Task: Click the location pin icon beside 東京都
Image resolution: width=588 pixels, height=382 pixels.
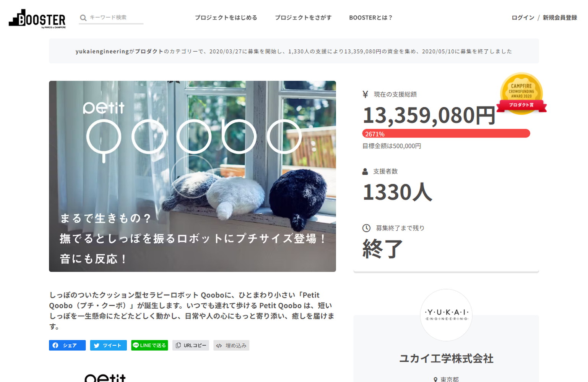Action: tap(435, 379)
